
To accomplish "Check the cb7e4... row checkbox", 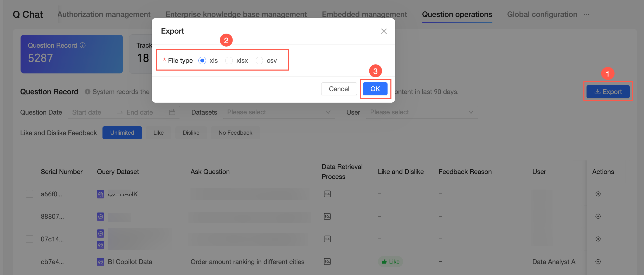I will pos(29,262).
